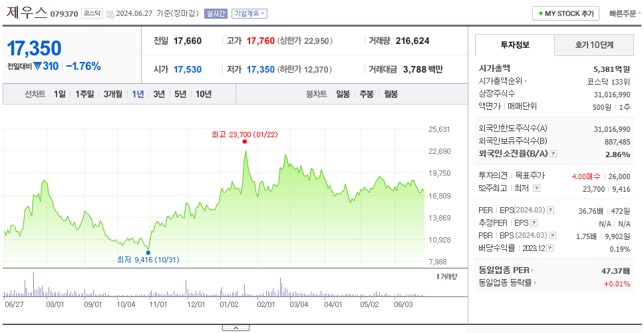Click the MY STOCK 추가 button
The width and height of the screenshot is (644, 333).
566,13
